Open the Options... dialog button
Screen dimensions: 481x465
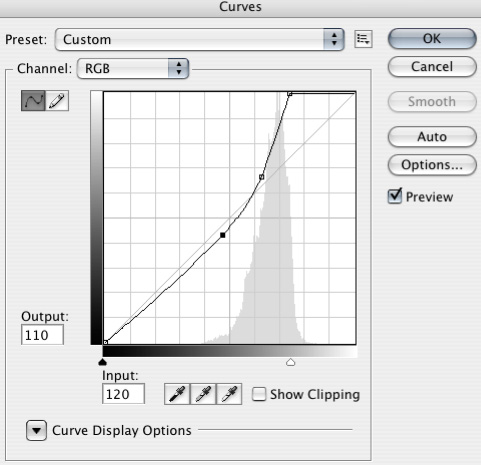(432, 165)
